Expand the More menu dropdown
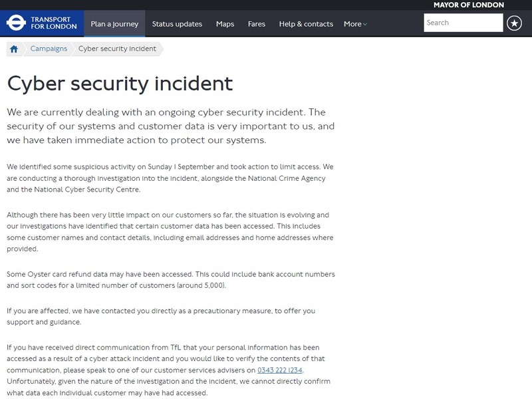 tap(355, 24)
